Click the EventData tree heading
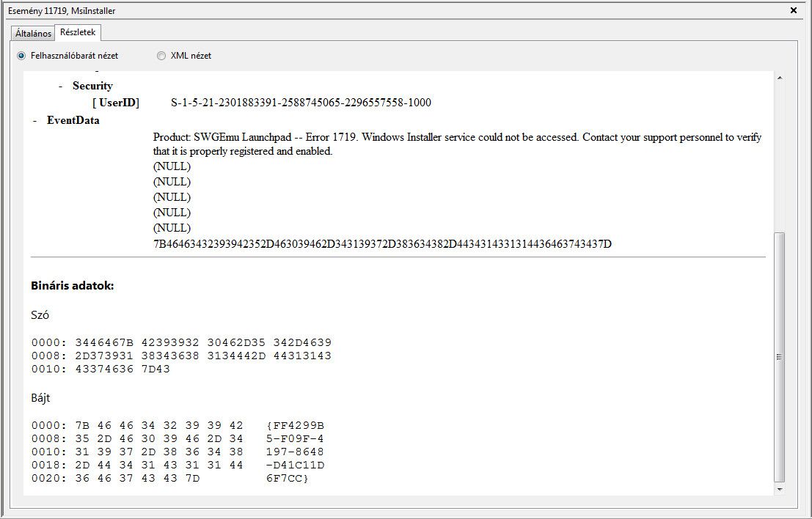Image resolution: width=812 pixels, height=519 pixels. 73,120
